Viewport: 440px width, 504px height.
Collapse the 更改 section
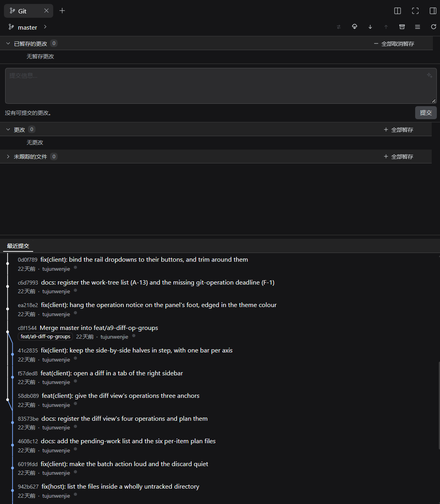point(8,129)
